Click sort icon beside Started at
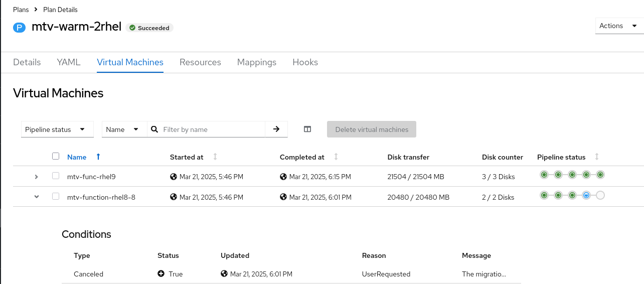 click(215, 157)
